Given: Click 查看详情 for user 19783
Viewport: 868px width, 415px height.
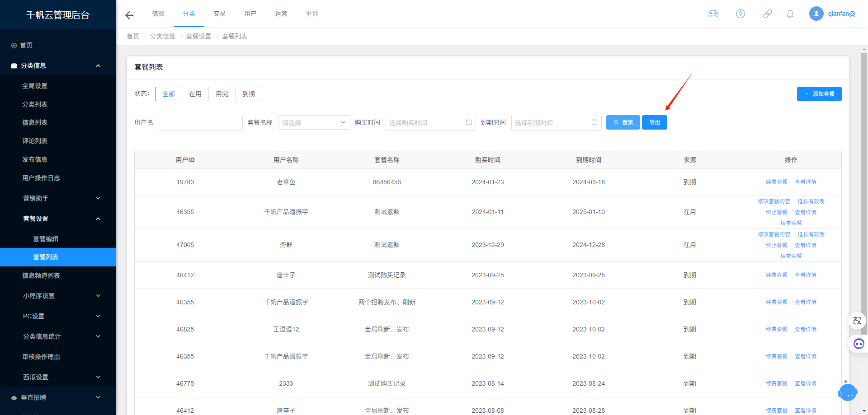Looking at the screenshot, I should pyautogui.click(x=806, y=182).
